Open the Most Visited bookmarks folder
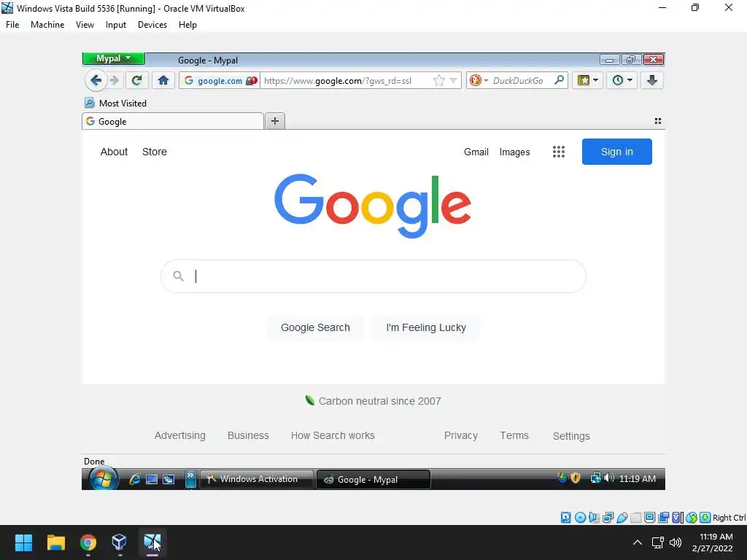Image resolution: width=747 pixels, height=560 pixels. pos(116,104)
